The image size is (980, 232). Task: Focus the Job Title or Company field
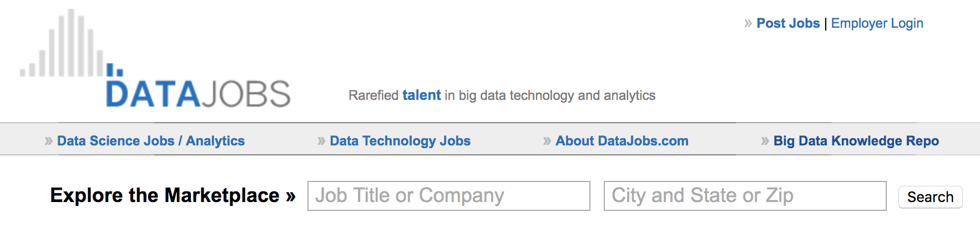448,196
